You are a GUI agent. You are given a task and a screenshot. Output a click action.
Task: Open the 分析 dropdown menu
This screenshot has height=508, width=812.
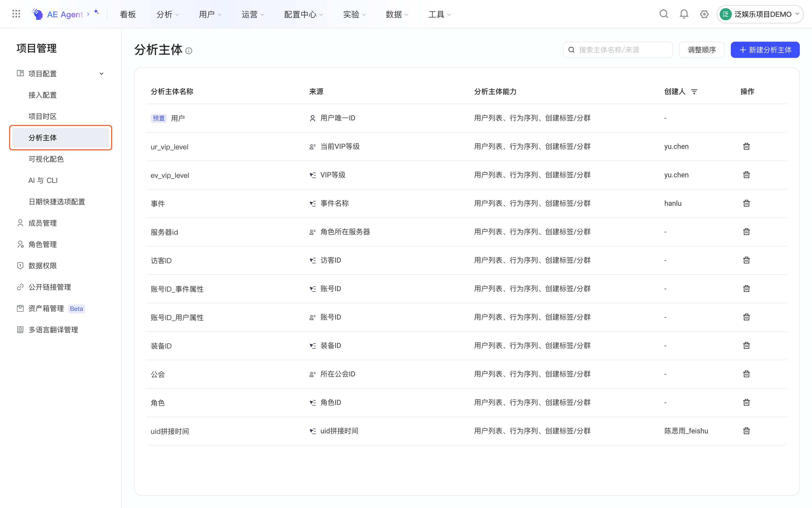168,14
